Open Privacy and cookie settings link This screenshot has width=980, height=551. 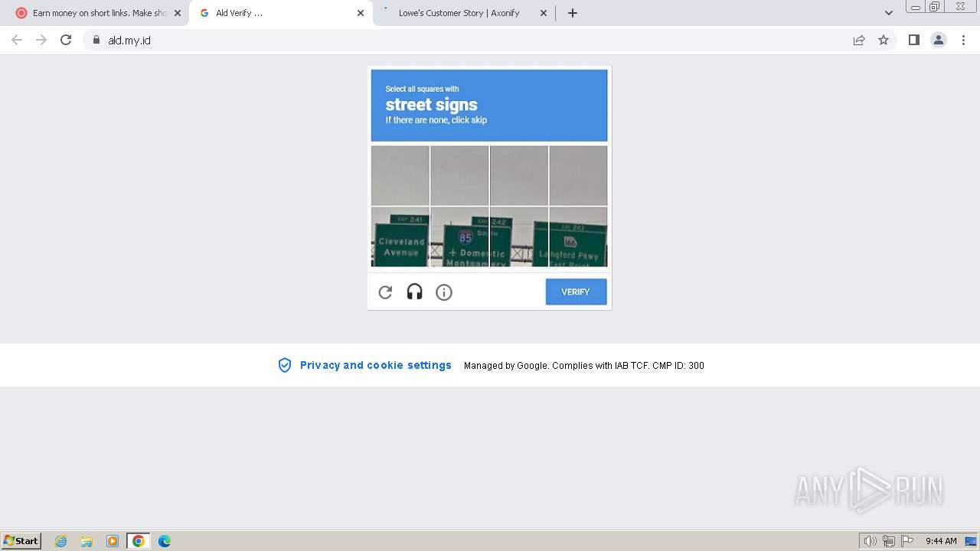(376, 365)
